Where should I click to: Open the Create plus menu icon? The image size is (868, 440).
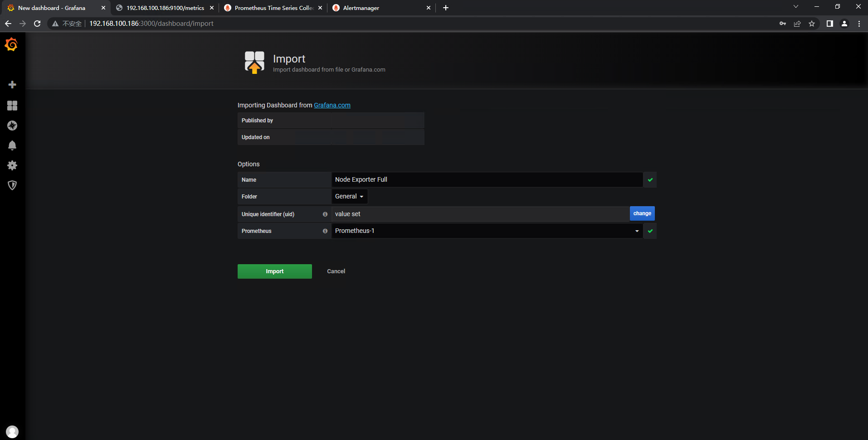[x=12, y=85]
